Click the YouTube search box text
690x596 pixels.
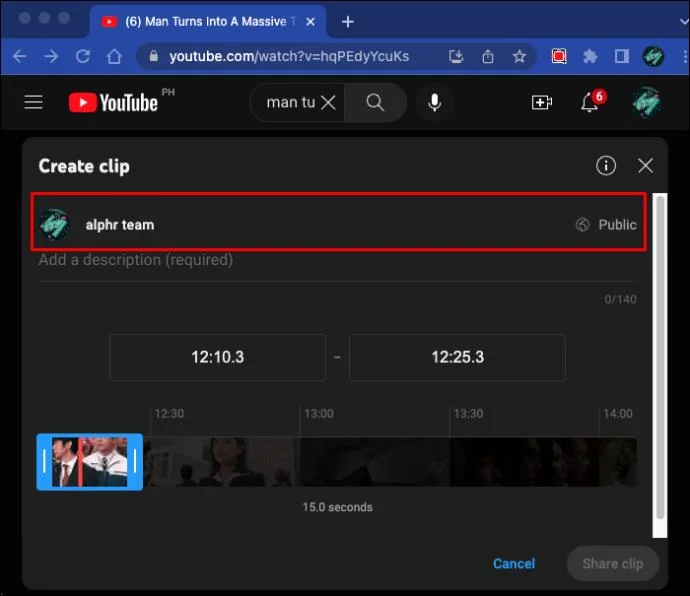pos(290,103)
